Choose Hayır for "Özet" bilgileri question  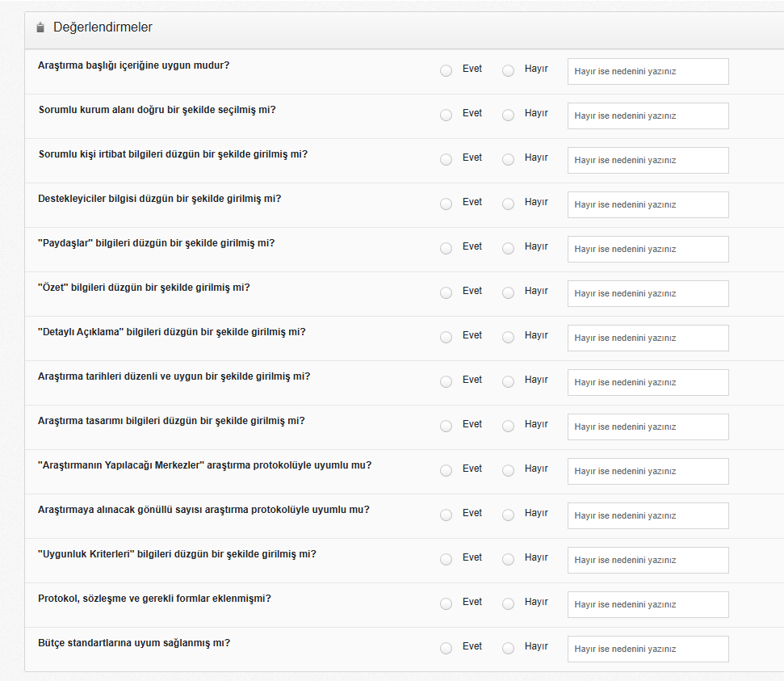[508, 293]
